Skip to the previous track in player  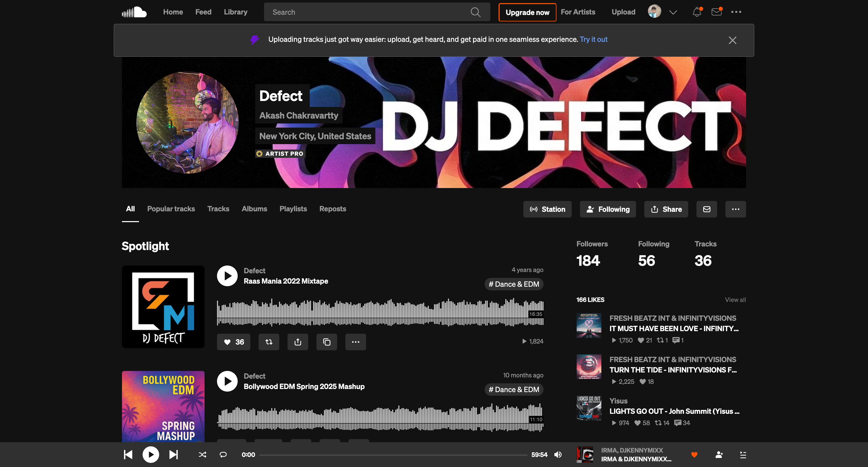pos(128,455)
